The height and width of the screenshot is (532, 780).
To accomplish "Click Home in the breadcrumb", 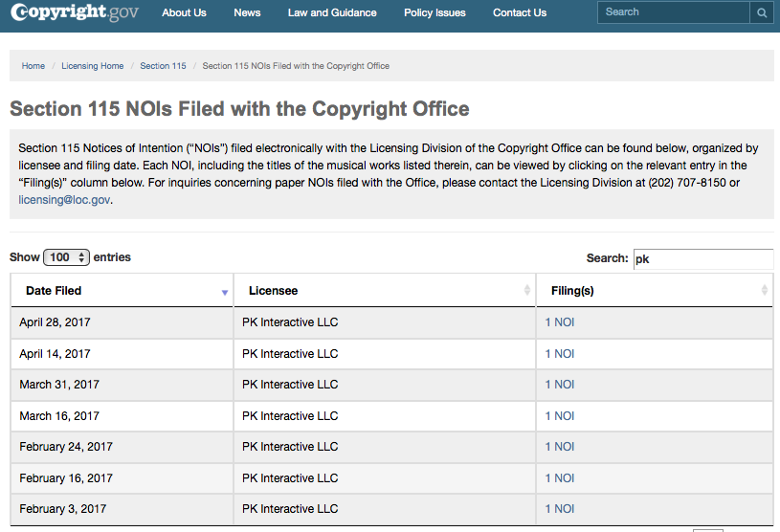I will pyautogui.click(x=33, y=66).
